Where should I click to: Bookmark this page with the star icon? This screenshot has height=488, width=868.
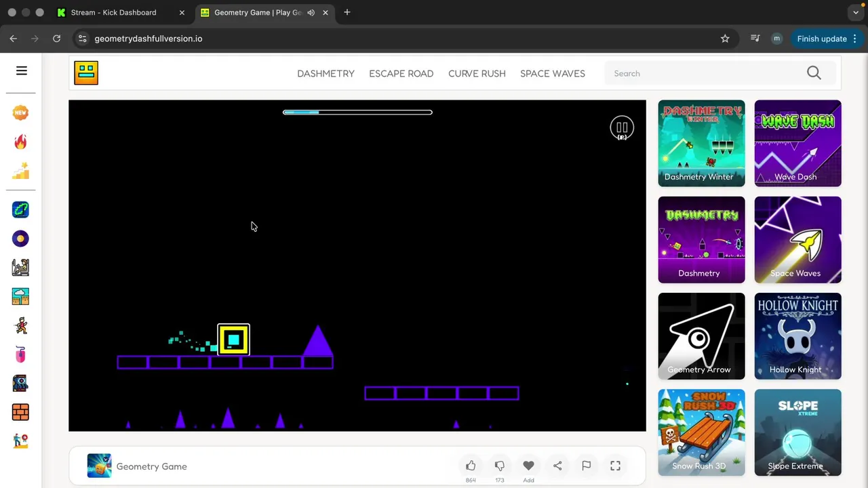(x=725, y=39)
